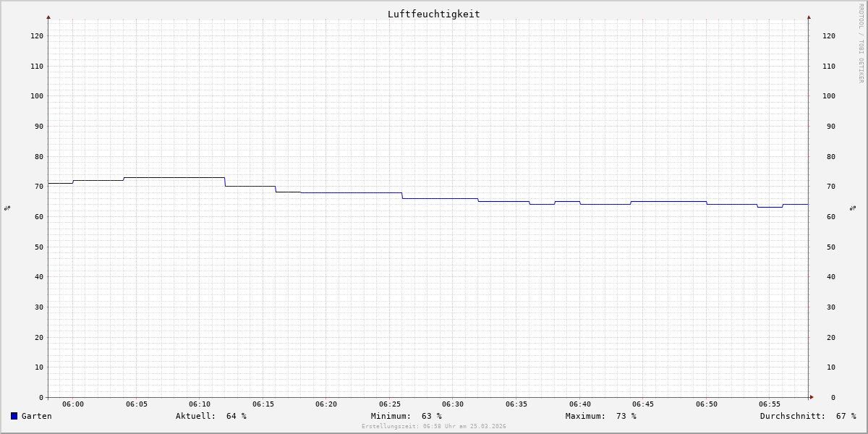Image resolution: width=868 pixels, height=434 pixels.
Task: Click the 120 label on left axis
Action: click(37, 35)
